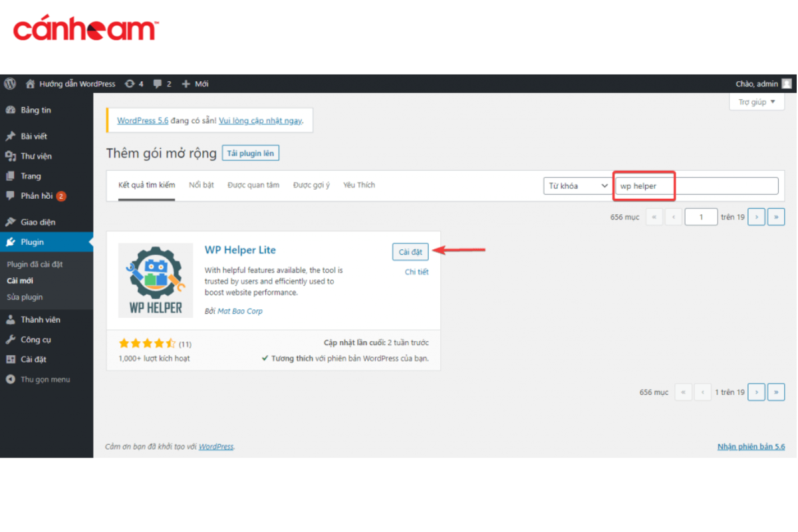Expand the Trợ giúp help dropdown

tap(757, 102)
